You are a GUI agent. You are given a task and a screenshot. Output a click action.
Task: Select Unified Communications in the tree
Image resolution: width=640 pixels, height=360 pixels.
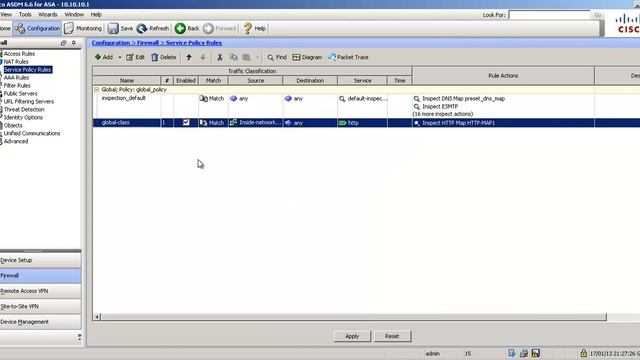32,133
